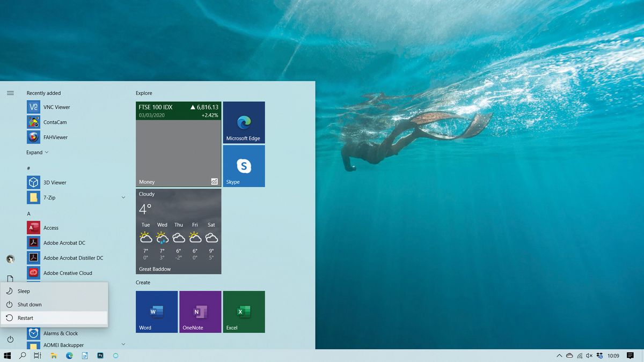This screenshot has width=644, height=362.
Task: Open the Cloudy weather tile
Action: click(x=178, y=231)
